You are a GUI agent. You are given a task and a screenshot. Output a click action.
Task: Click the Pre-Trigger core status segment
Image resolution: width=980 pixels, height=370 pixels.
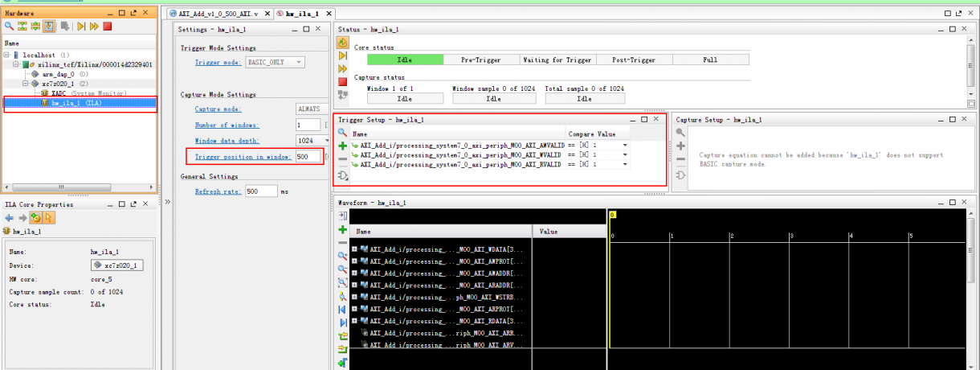tap(480, 60)
